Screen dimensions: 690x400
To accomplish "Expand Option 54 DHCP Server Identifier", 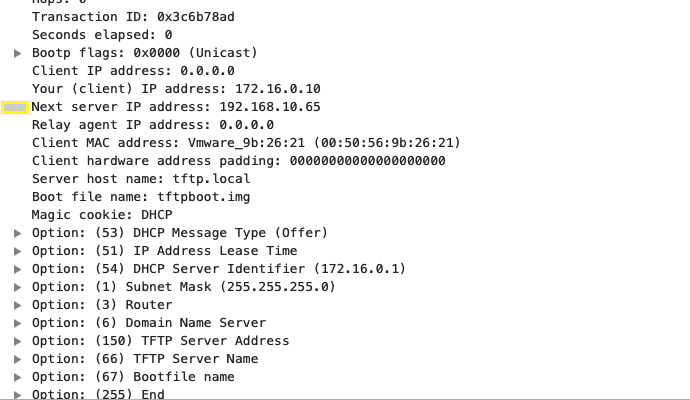I will pos(18,269).
